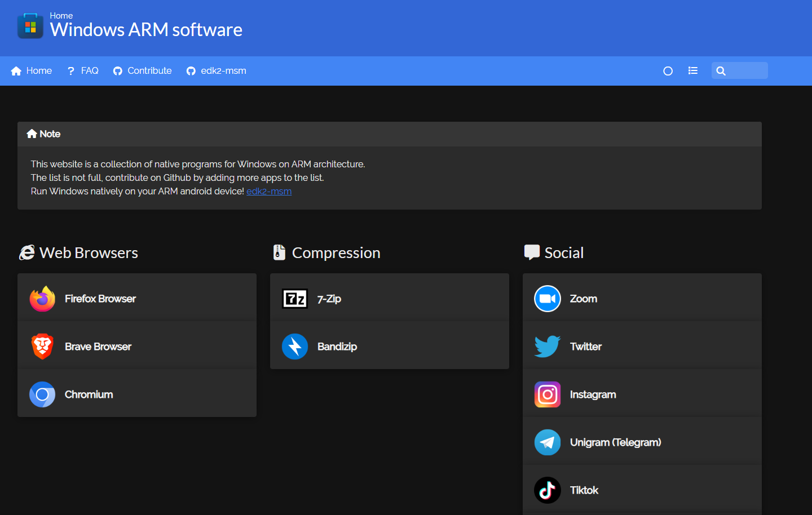Click the Social section heading
Screen dimensions: 812x515
pos(564,253)
